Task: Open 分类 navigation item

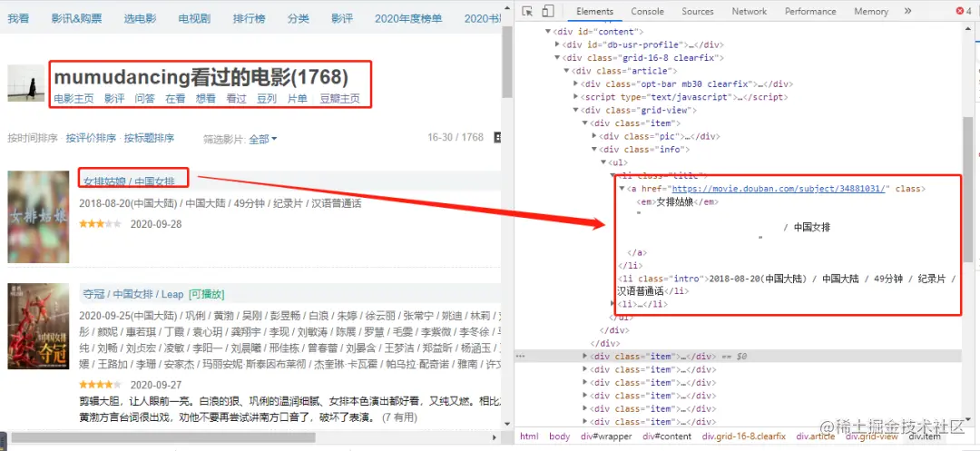Action: click(299, 18)
